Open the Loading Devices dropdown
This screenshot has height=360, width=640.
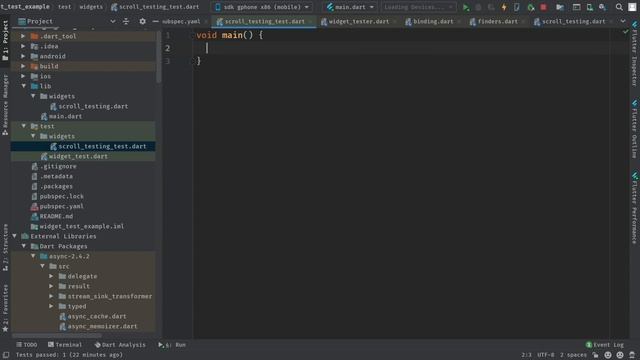point(418,7)
